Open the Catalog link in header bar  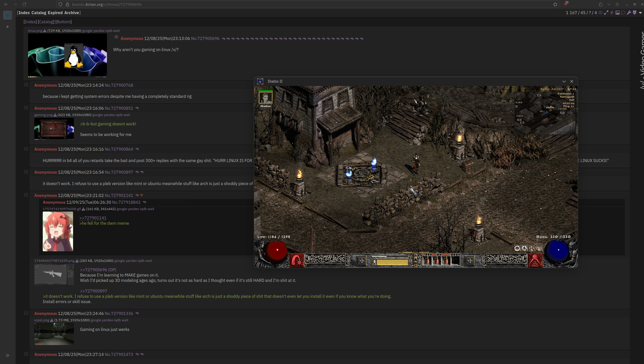coord(39,13)
